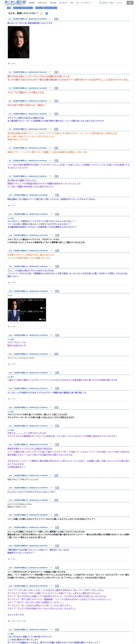Click the reply arrow icon under post 17
Viewport: 138px width, 644px height.
9,364
